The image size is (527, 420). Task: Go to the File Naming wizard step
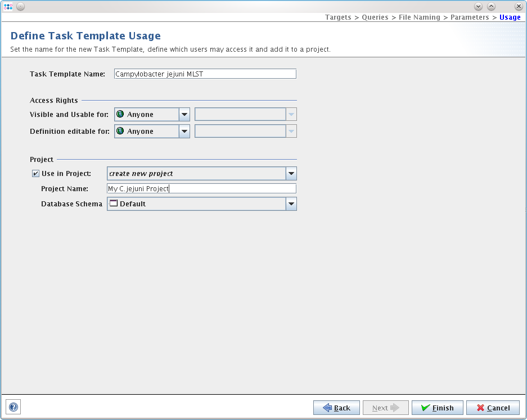419,17
